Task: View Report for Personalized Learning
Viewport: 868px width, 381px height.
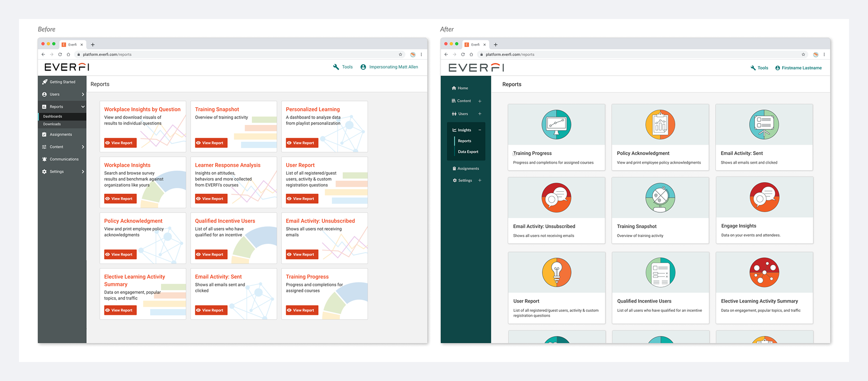Action: point(302,143)
